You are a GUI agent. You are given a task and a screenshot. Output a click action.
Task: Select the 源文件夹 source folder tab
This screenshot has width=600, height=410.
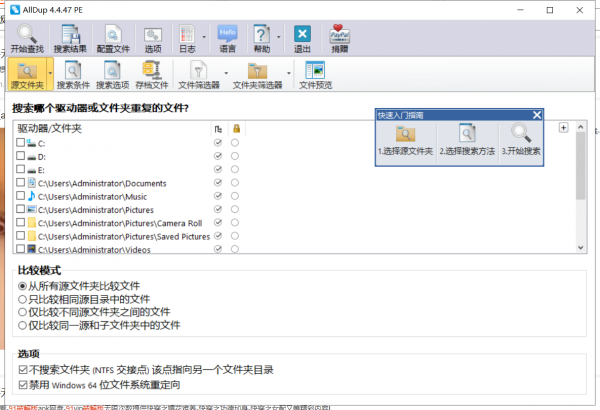27,74
